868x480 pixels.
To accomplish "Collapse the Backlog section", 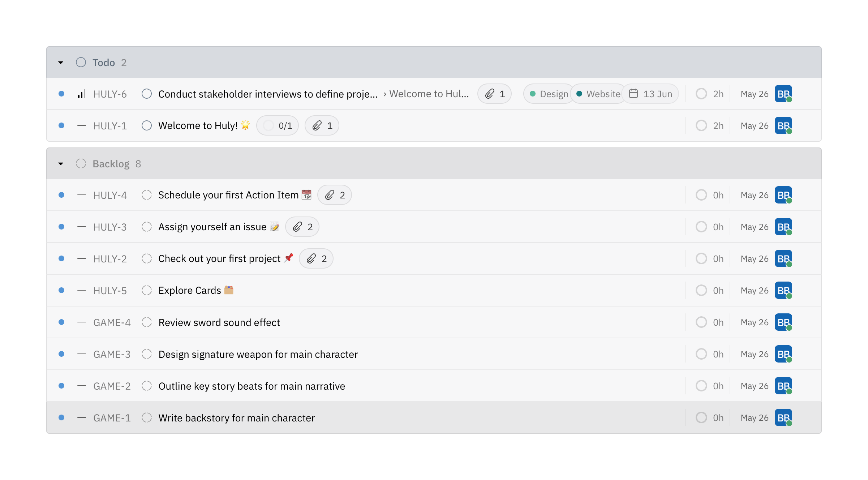I will coord(61,163).
